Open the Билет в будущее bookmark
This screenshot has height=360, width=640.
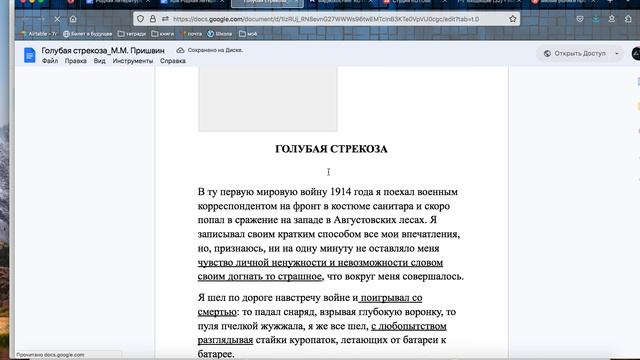pyautogui.click(x=87, y=34)
